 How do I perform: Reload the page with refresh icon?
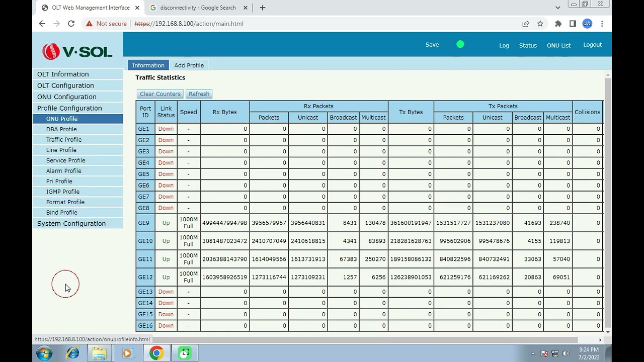coord(71,24)
